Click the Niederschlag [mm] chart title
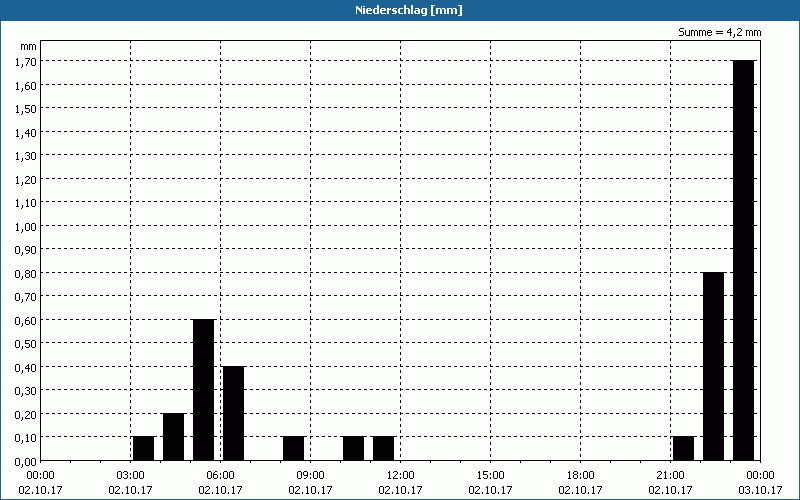Viewport: 800px width, 500px height. click(409, 10)
